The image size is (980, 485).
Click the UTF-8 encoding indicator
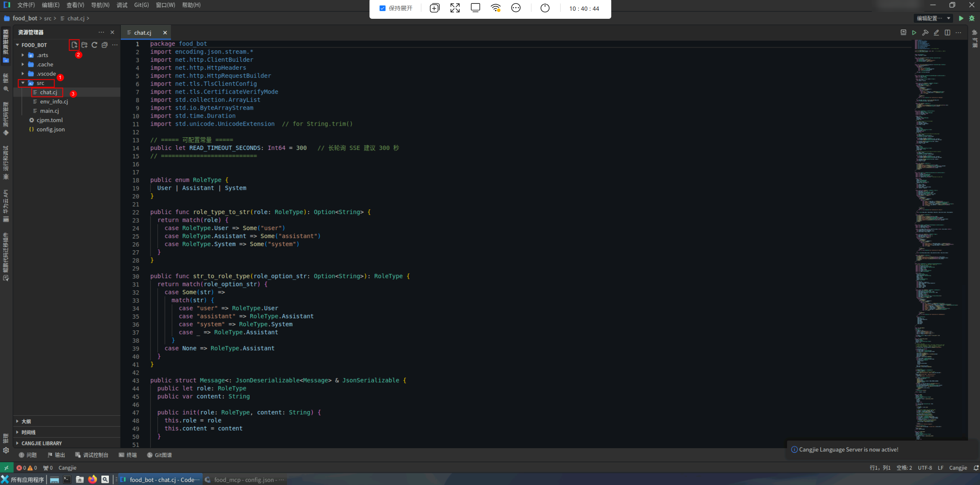pyautogui.click(x=924, y=468)
